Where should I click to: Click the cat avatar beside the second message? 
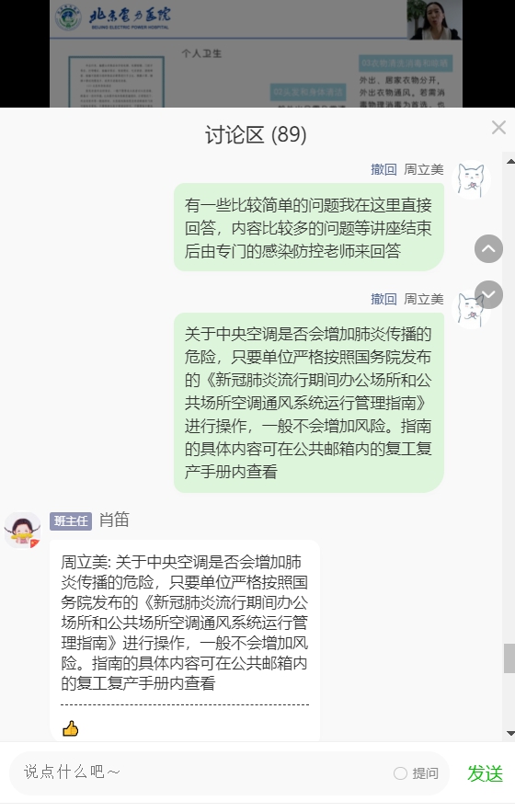pyautogui.click(x=468, y=311)
